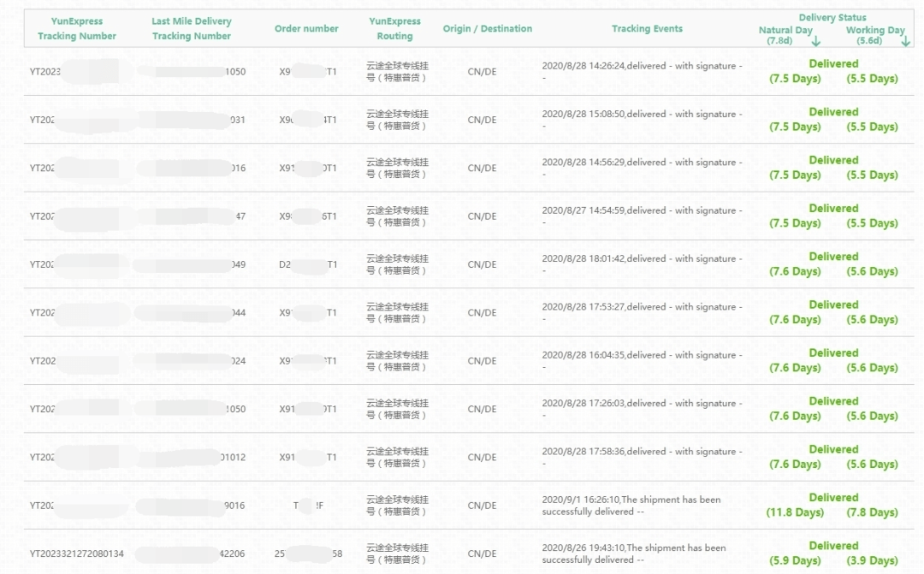Viewport: 924px width, 574px height.
Task: Click the Delivery Status header label
Action: pos(832,17)
